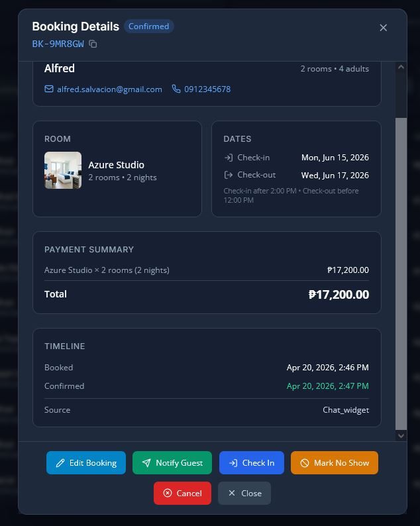The height and width of the screenshot is (526, 420).
Task: Copy booking ID BK-9MR8GW icon
Action: pos(93,44)
